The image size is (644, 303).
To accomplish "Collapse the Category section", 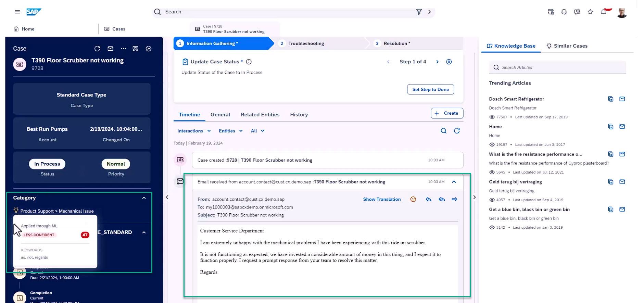I will [144, 198].
